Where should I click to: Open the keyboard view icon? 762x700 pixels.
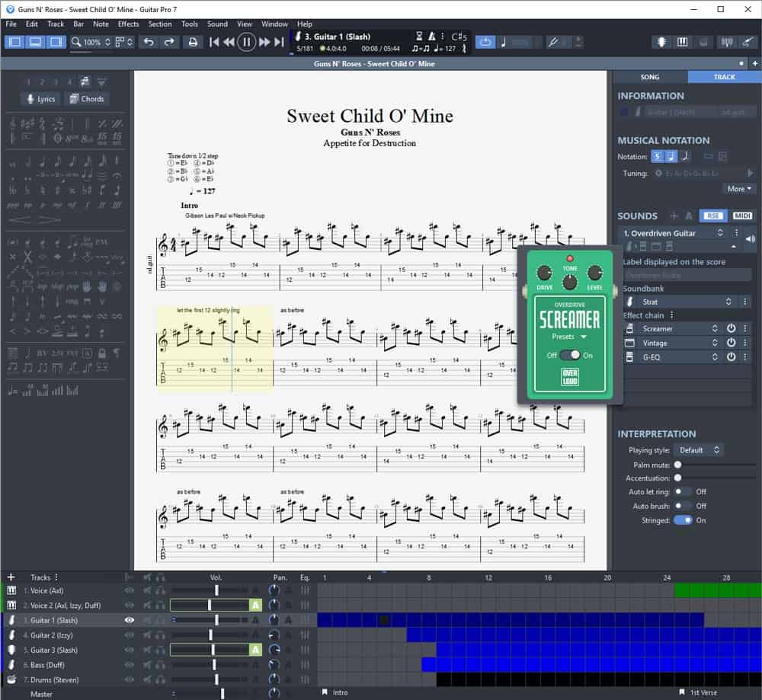(682, 42)
